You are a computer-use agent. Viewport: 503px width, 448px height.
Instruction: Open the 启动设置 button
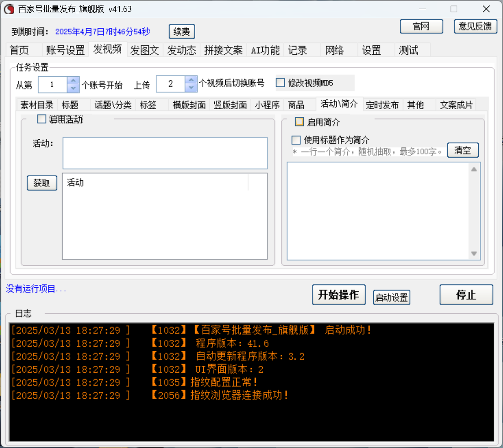pyautogui.click(x=392, y=297)
